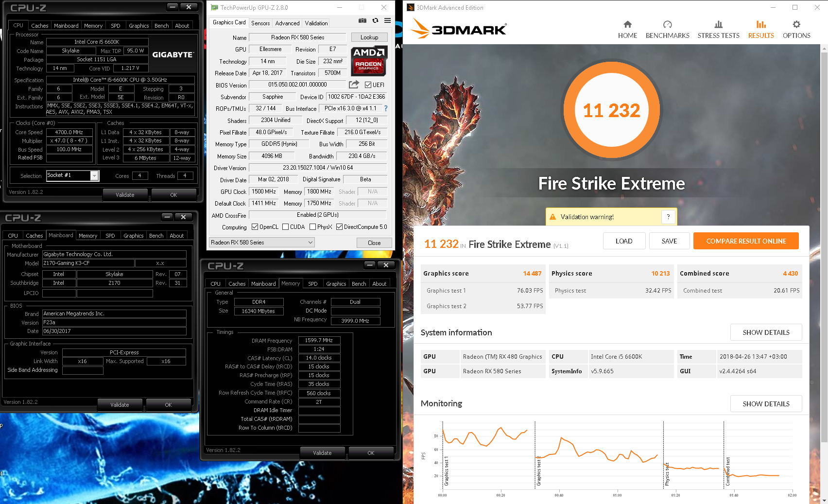Screen dimensions: 828x504
Task: Click validation warning question mark button
Action: pos(668,217)
